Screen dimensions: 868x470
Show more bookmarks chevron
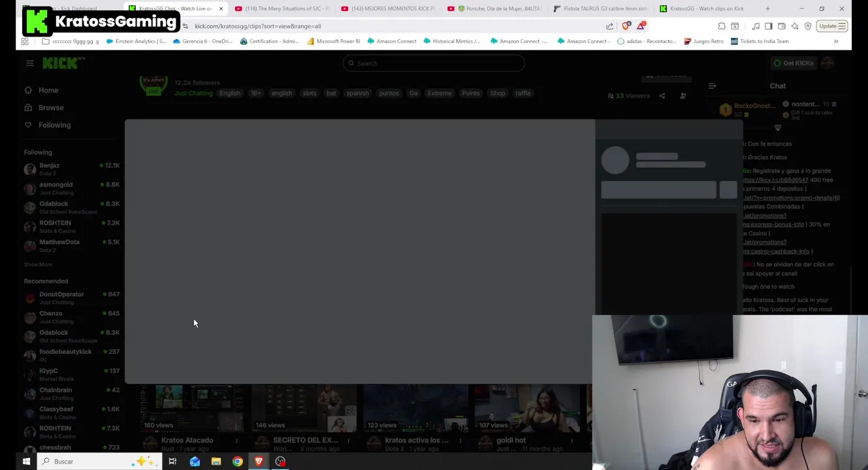[836, 41]
